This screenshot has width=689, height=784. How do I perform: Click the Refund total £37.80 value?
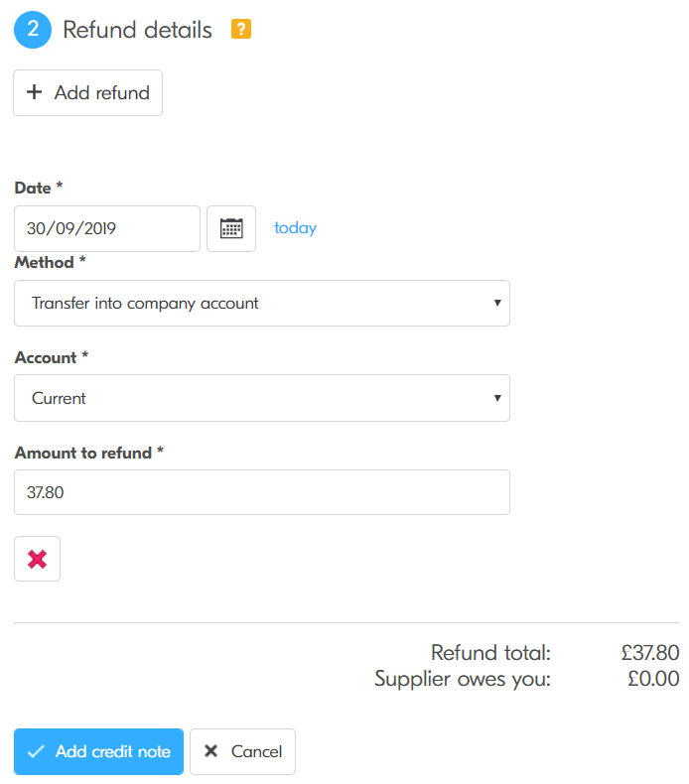(650, 653)
